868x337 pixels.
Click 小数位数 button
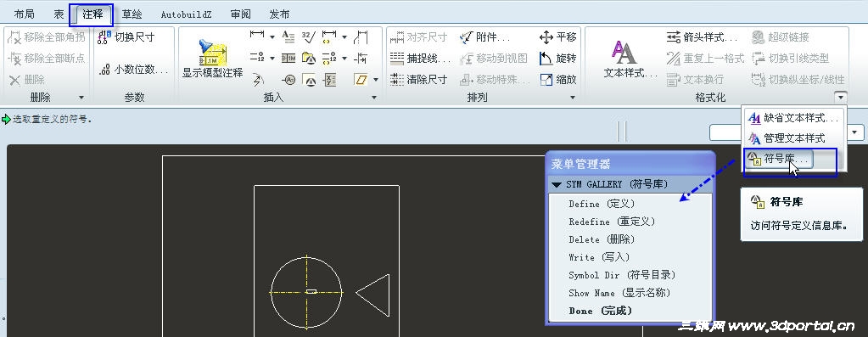pyautogui.click(x=134, y=70)
